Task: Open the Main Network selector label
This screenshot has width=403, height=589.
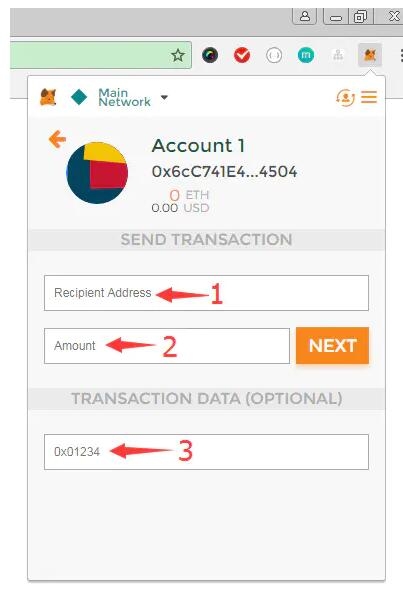Action: point(124,97)
